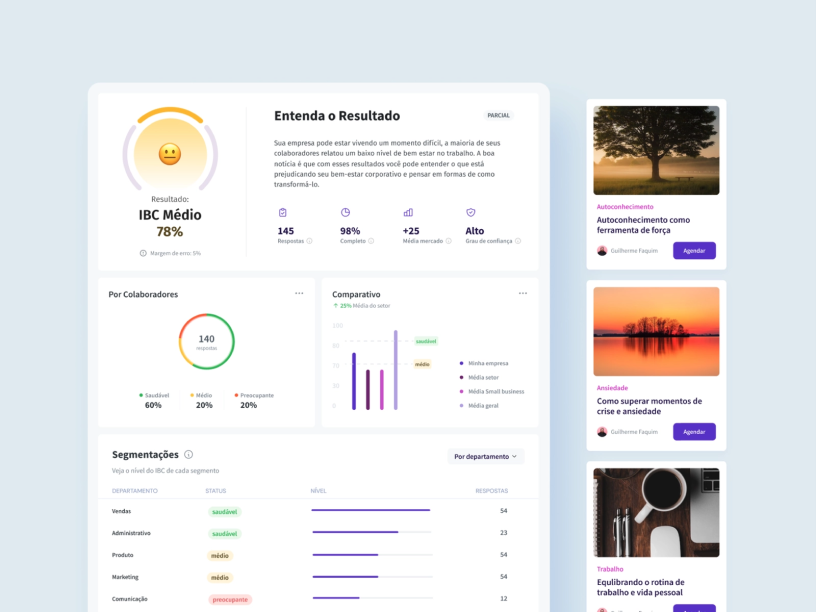816x612 pixels.
Task: Select the Produto department row
Action: (318, 555)
